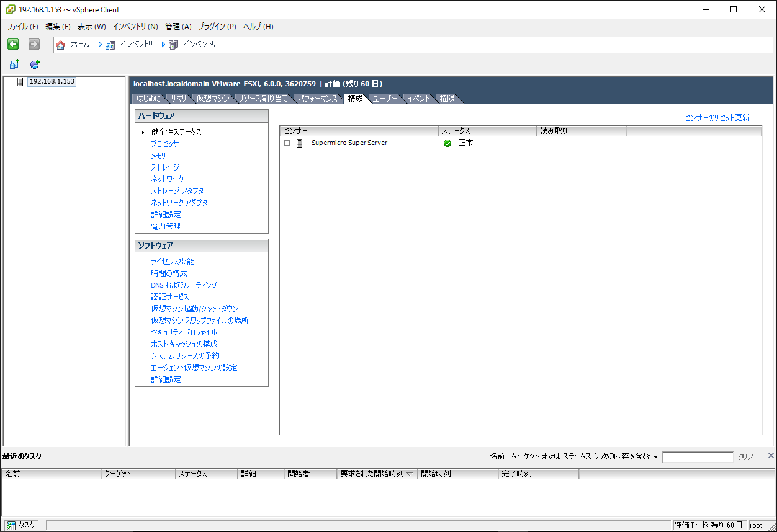Click the recent tasks filter text field
The image size is (777, 532).
point(698,457)
